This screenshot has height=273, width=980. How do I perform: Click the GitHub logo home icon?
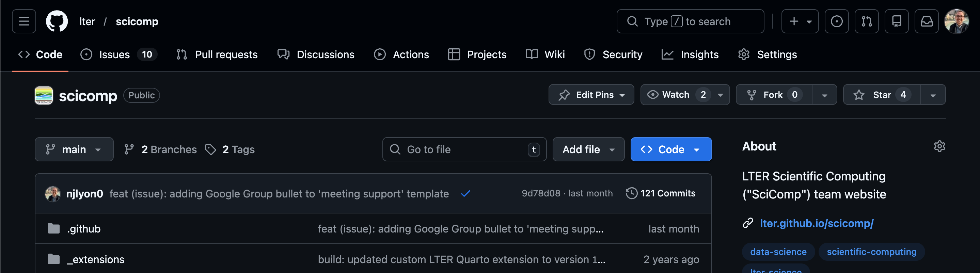(x=57, y=21)
